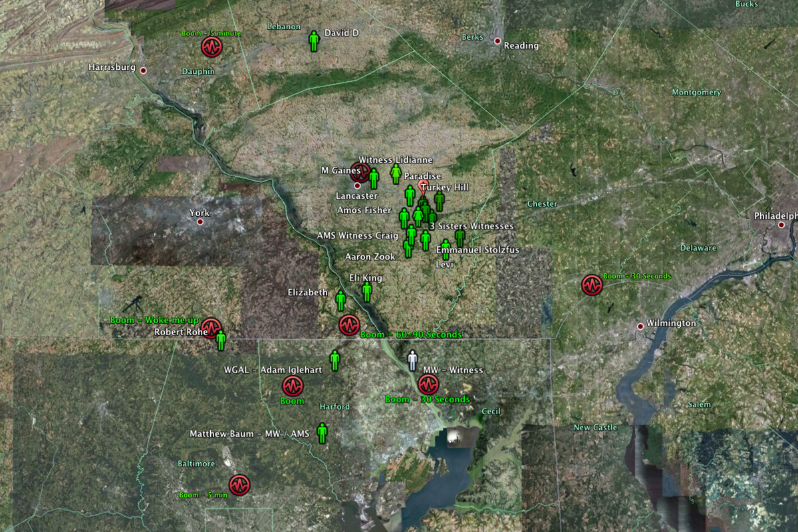Click the York city label
Image resolution: width=798 pixels, height=532 pixels.
pos(199,213)
